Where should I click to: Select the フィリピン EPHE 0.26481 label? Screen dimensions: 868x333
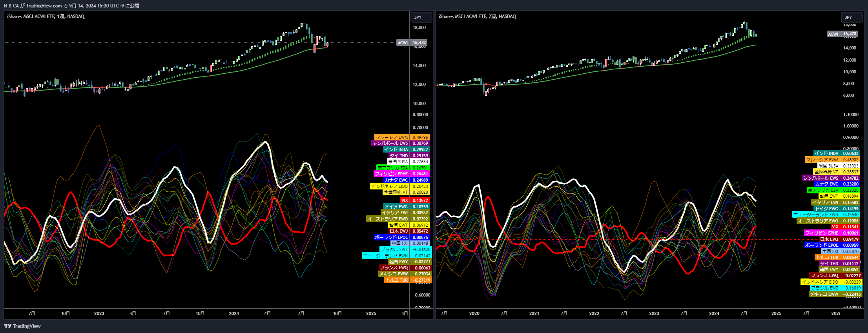tap(401, 174)
